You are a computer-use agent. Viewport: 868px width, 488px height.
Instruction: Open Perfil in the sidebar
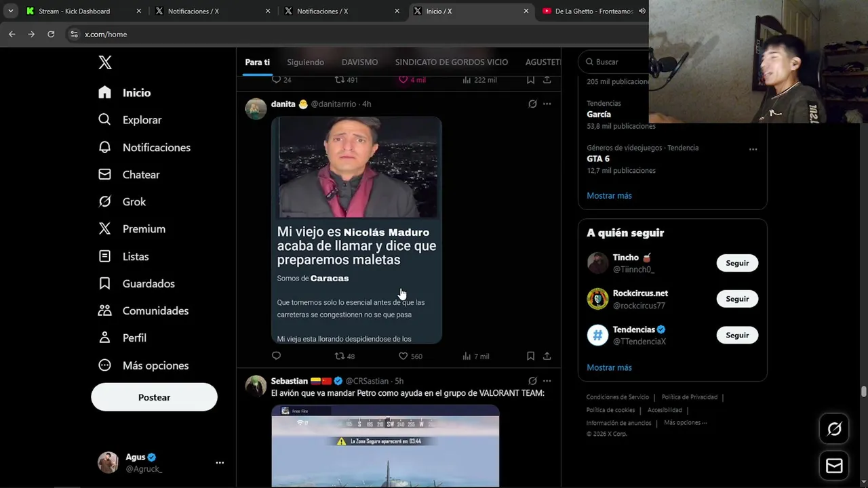(122, 338)
